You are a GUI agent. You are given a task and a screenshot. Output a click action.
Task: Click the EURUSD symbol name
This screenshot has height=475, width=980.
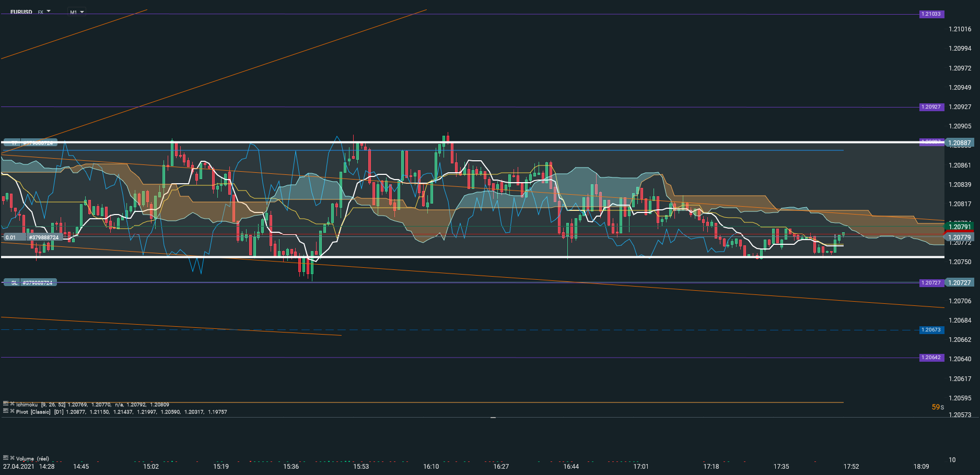(21, 12)
